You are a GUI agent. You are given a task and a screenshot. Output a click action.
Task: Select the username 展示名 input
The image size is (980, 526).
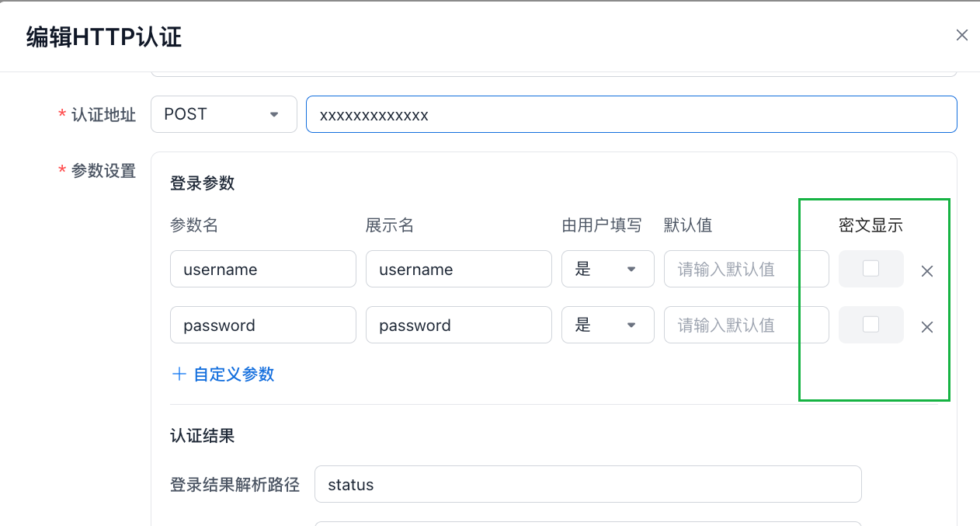tap(458, 269)
